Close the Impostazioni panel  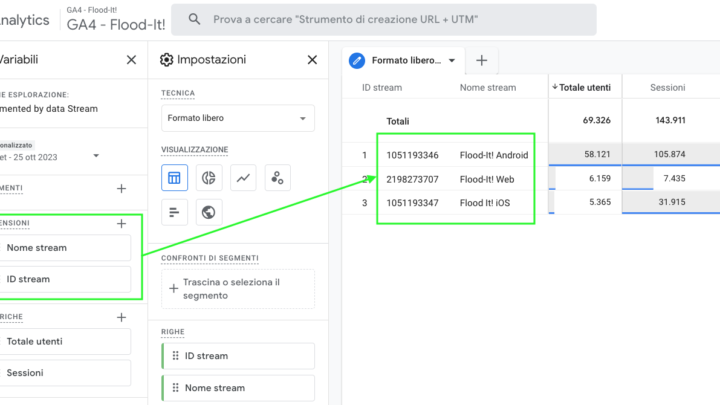tap(312, 60)
